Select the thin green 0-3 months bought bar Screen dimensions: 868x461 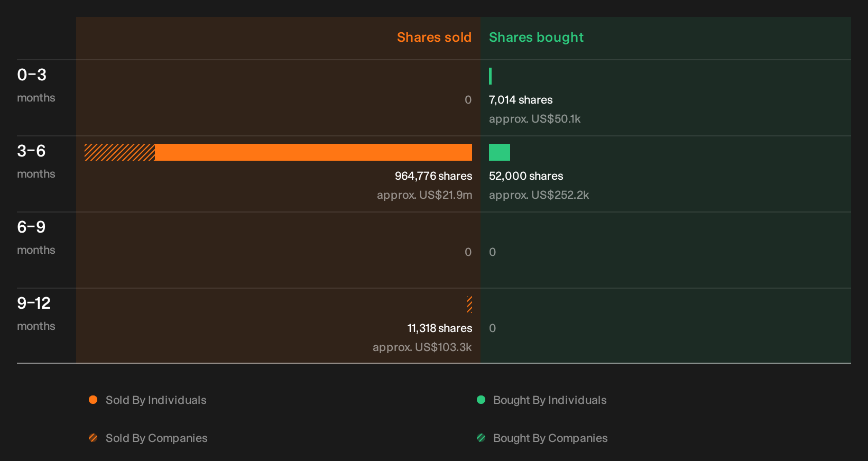[491, 76]
